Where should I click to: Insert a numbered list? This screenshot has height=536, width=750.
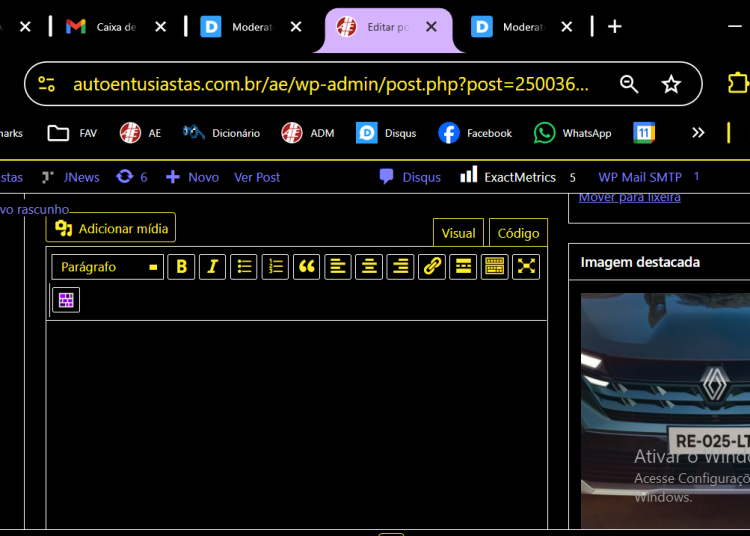tap(275, 266)
